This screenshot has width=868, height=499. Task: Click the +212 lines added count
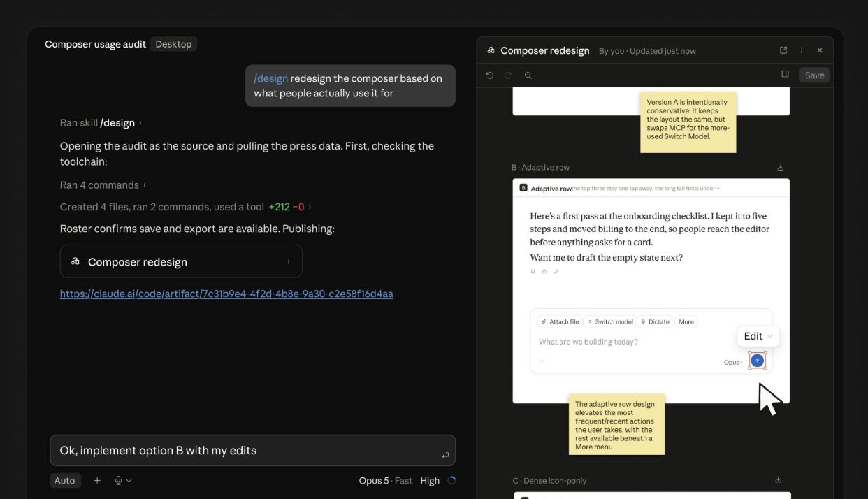[279, 207]
